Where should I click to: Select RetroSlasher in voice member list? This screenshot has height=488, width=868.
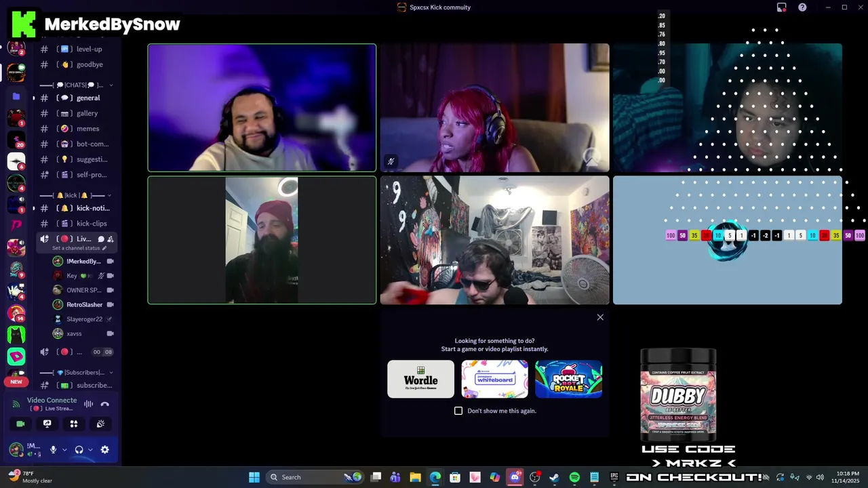pos(83,305)
